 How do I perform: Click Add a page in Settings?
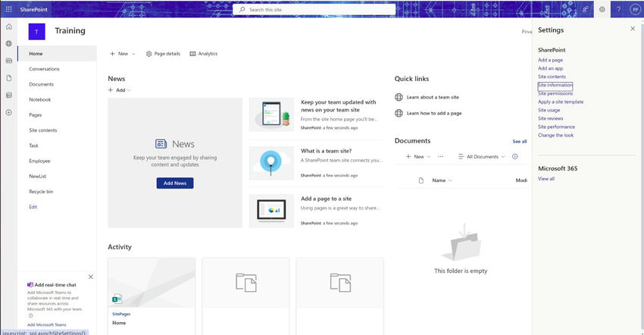(550, 60)
